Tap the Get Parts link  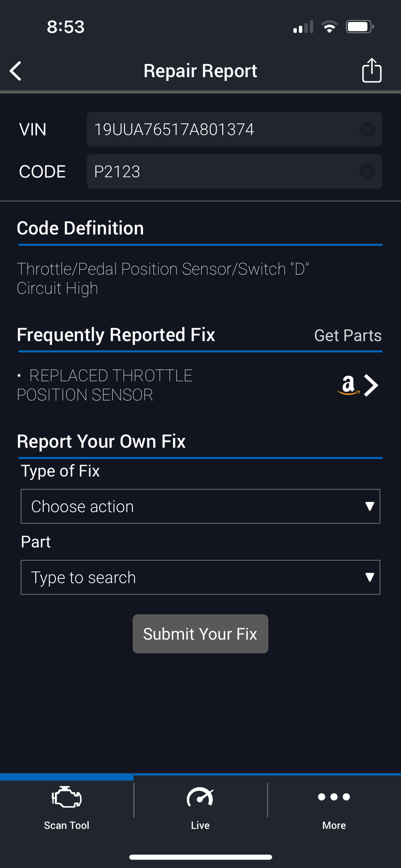coord(348,336)
